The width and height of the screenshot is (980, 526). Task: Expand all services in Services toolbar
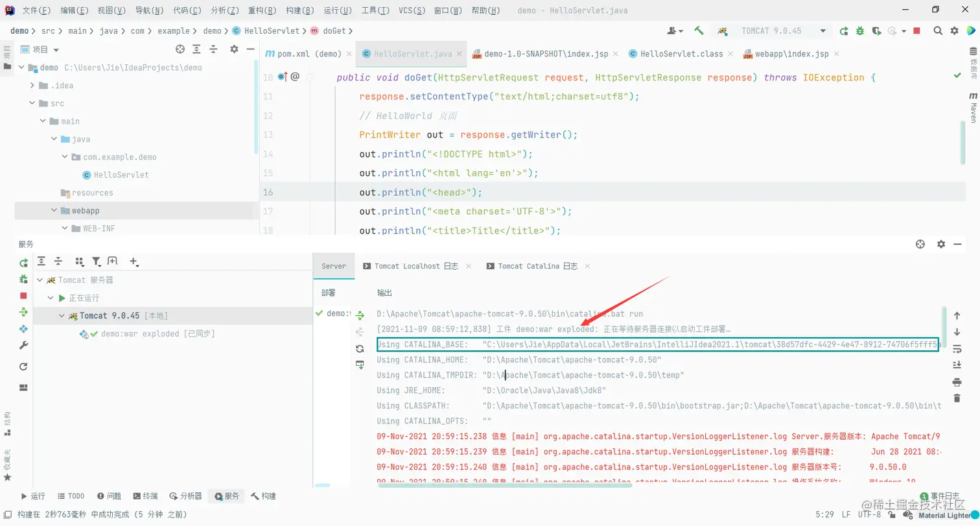[41, 261]
